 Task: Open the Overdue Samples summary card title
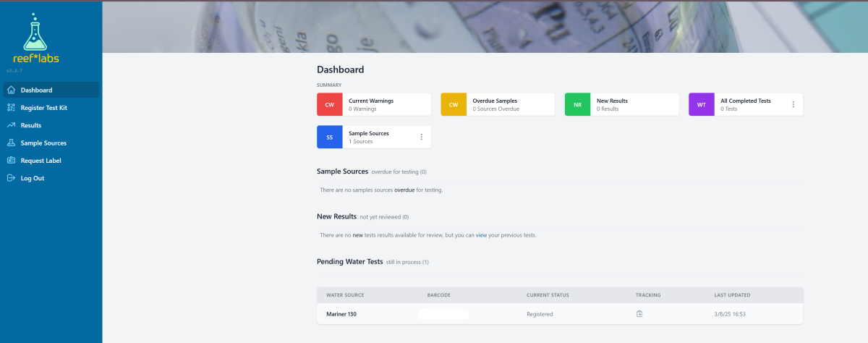point(495,101)
